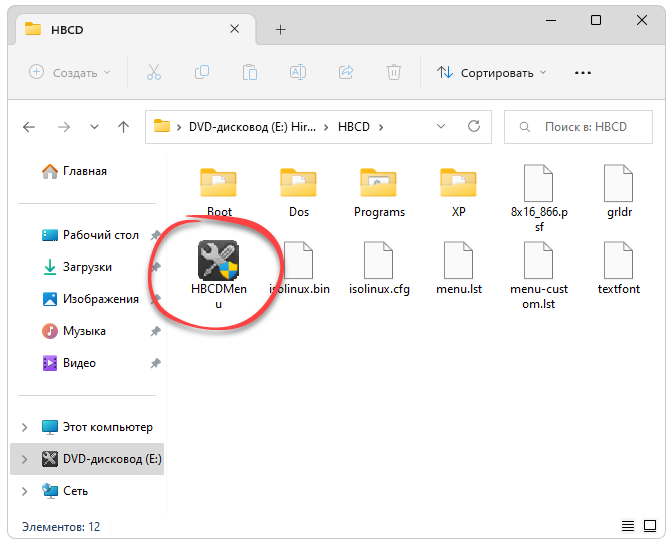The height and width of the screenshot is (544, 670).
Task: Unpin Видео using its pin icon
Action: pyautogui.click(x=156, y=363)
